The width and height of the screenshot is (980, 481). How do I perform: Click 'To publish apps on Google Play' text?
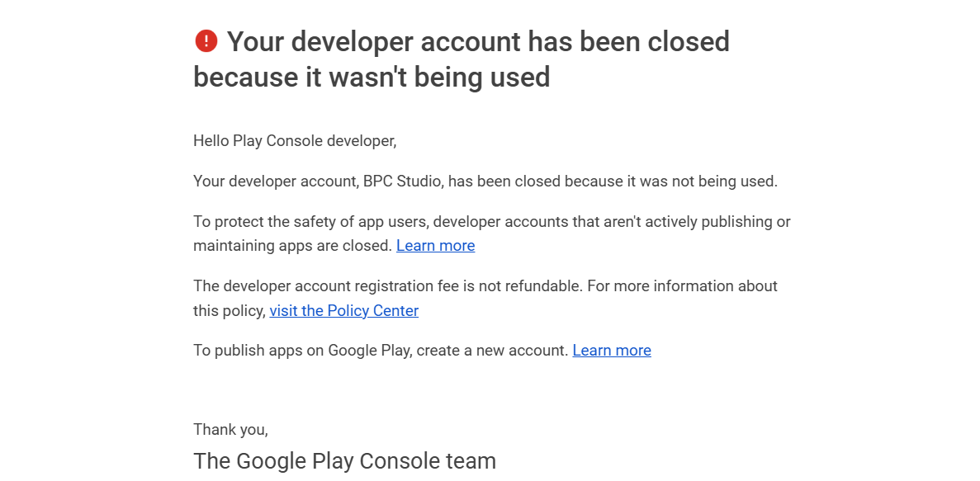[x=302, y=351]
